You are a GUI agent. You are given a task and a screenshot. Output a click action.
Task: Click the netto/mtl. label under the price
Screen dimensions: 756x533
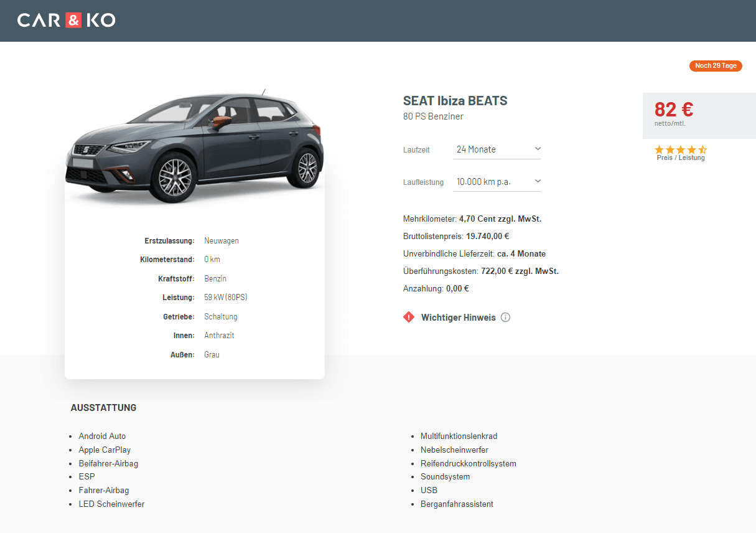click(670, 124)
